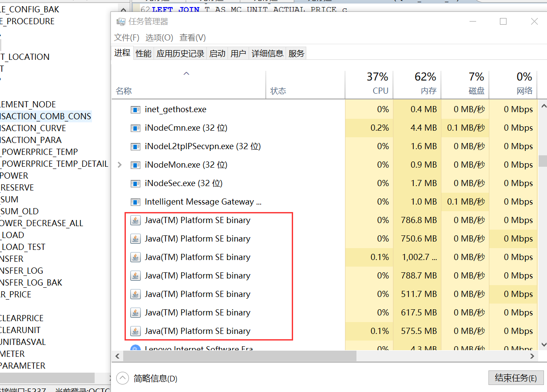This screenshot has height=392, width=547.
Task: Select the iNodeSec.exe (32 位) process icon
Action: tap(136, 183)
